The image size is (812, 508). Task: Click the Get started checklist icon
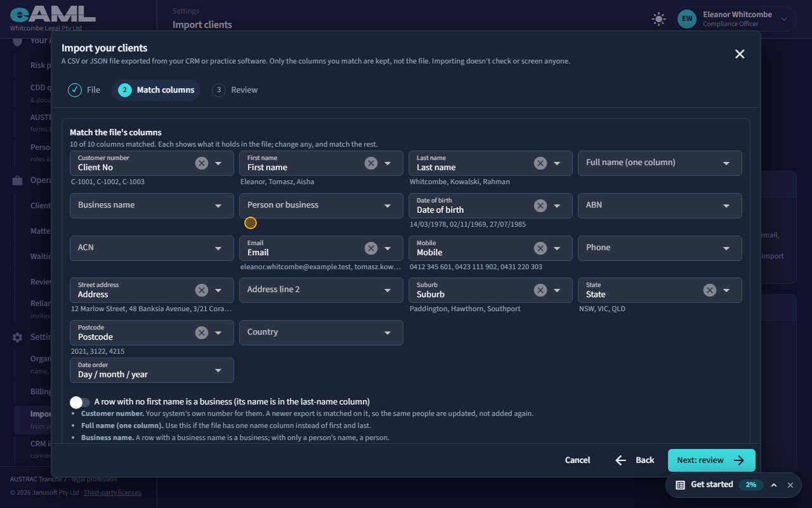680,485
